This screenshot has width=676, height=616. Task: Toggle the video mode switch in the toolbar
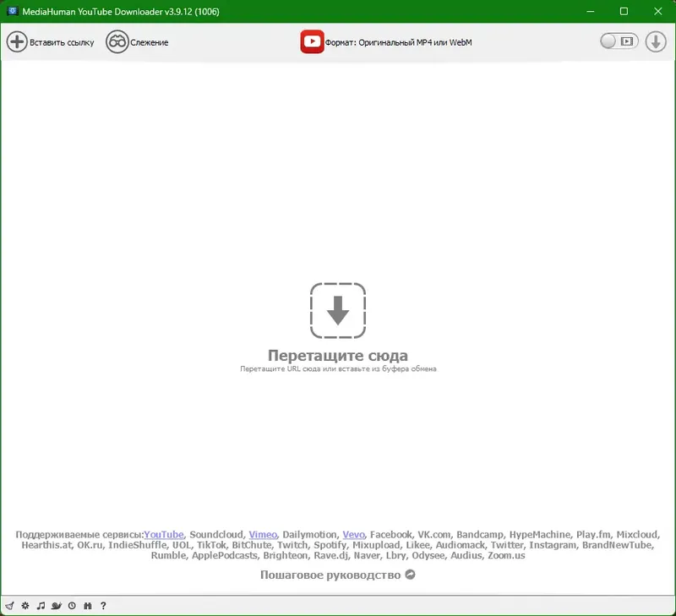point(619,41)
